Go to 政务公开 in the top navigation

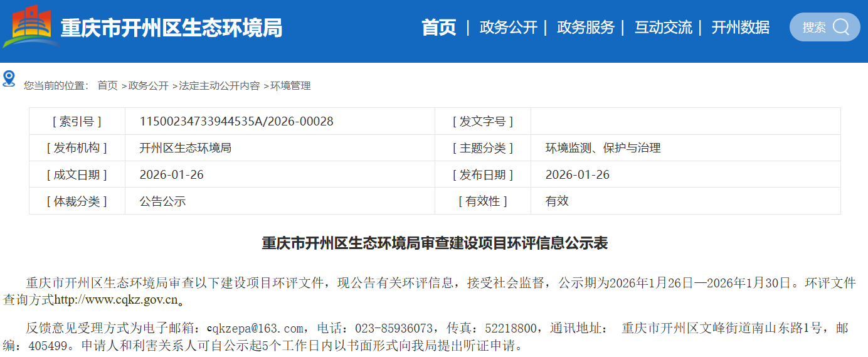click(x=508, y=28)
